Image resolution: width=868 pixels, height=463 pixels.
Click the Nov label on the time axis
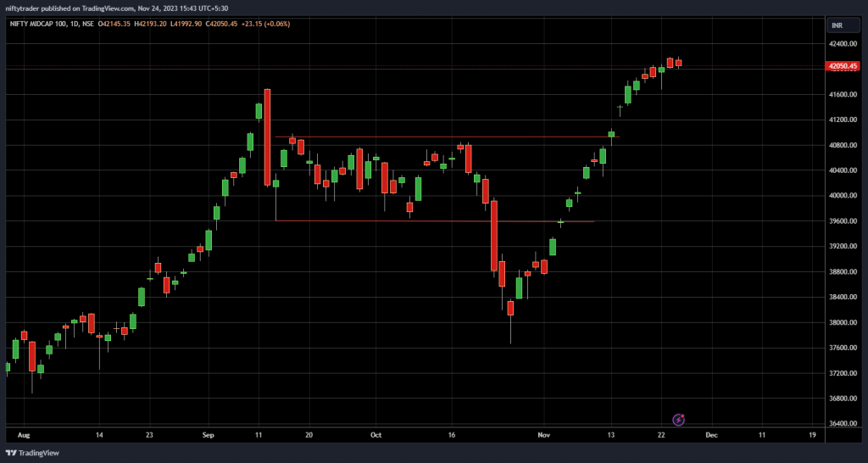[545, 435]
